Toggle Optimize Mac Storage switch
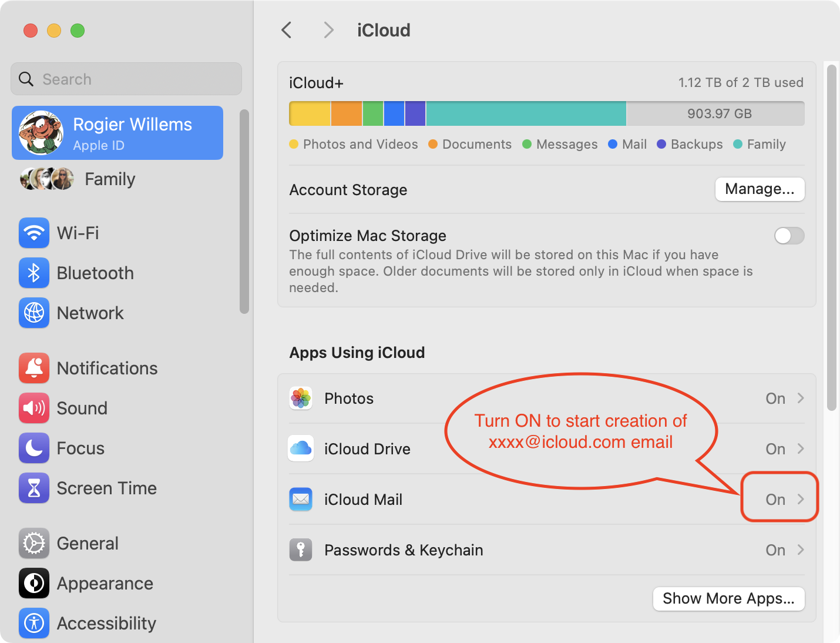840x643 pixels. (x=789, y=236)
